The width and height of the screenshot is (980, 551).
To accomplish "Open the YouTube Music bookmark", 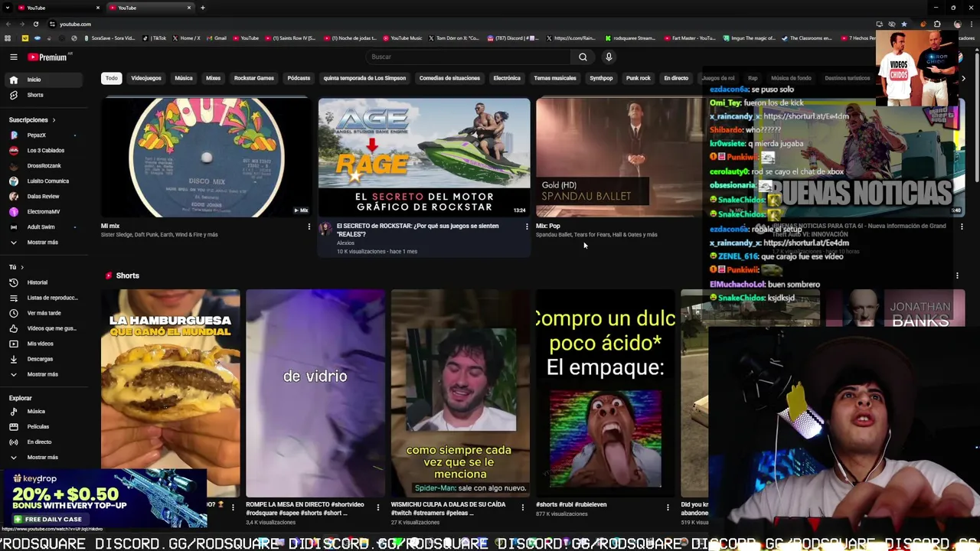I will tap(403, 38).
